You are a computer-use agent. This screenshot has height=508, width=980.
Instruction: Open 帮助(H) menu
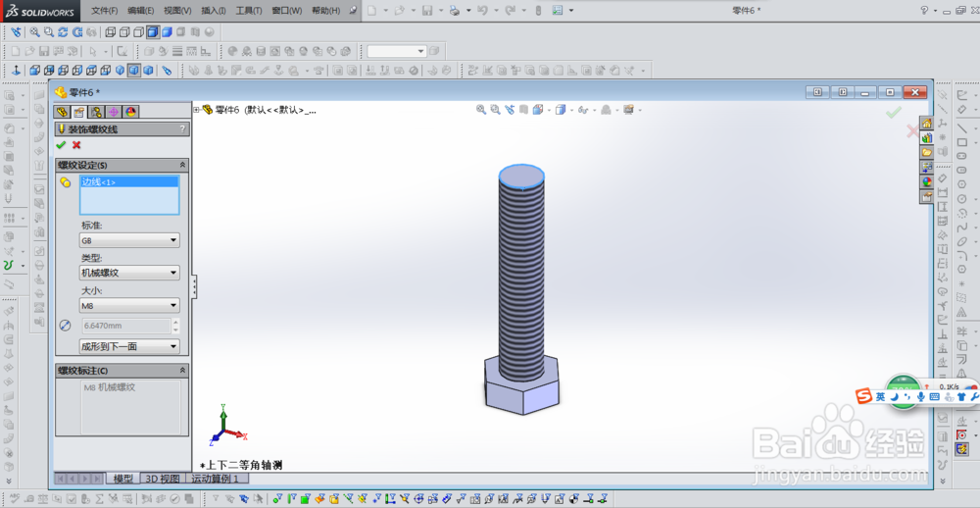click(325, 11)
